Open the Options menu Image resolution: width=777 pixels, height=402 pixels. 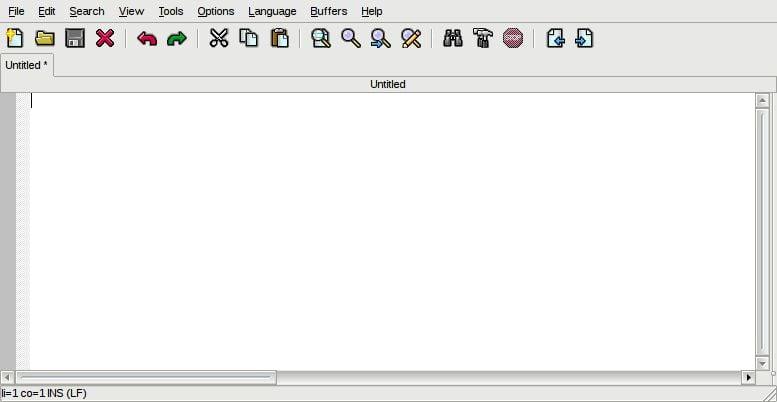click(x=215, y=11)
